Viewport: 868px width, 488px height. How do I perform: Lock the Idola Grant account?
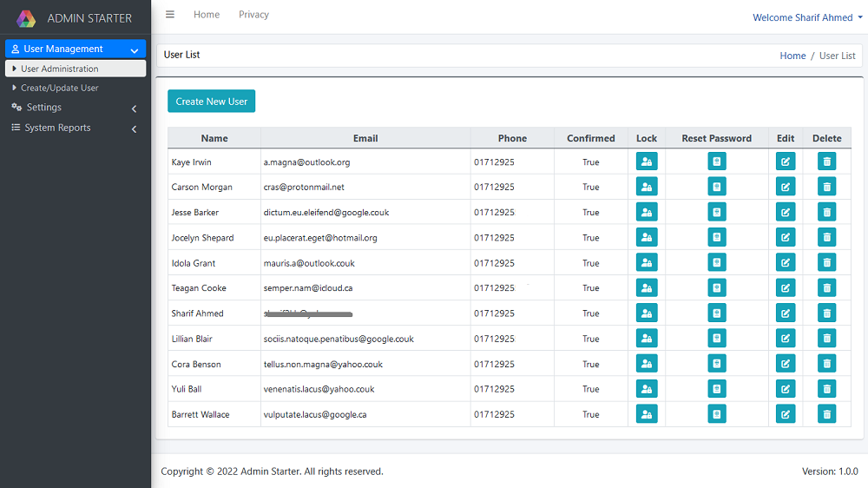point(647,262)
